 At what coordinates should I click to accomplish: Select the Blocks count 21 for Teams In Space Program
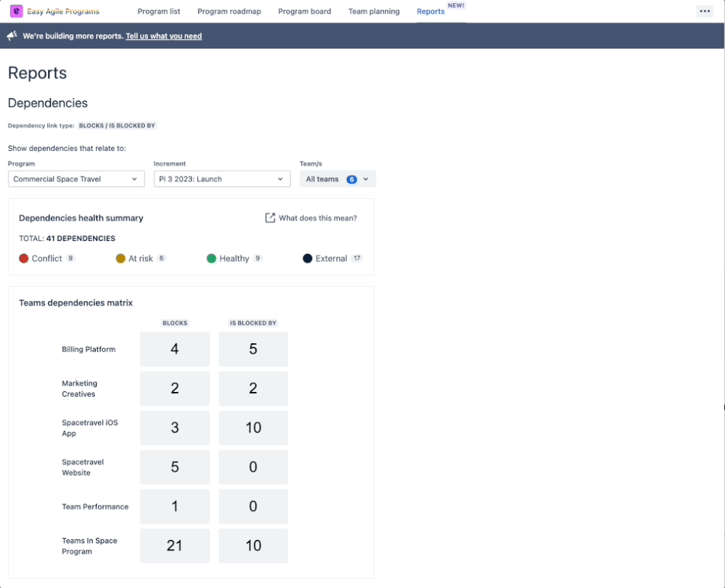coord(174,545)
